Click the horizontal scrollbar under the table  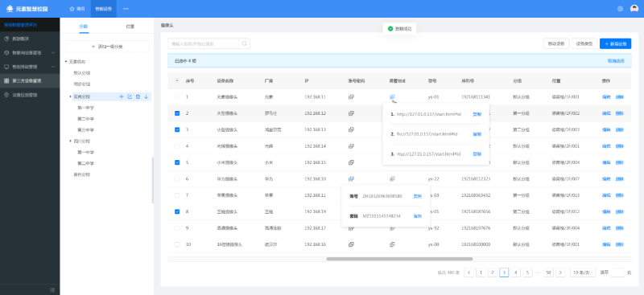[399, 259]
